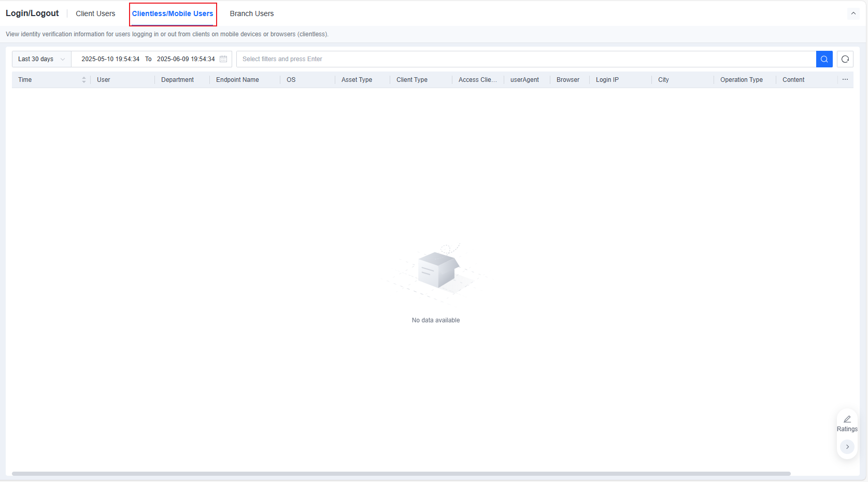The image size is (868, 482).
Task: Click the Ratings pencil icon
Action: click(847, 419)
